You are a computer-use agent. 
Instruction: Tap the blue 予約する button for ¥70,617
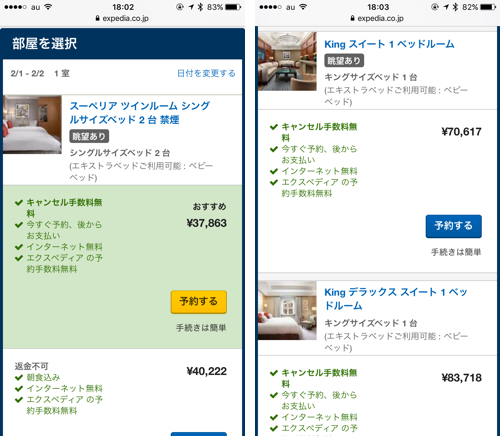click(x=453, y=226)
